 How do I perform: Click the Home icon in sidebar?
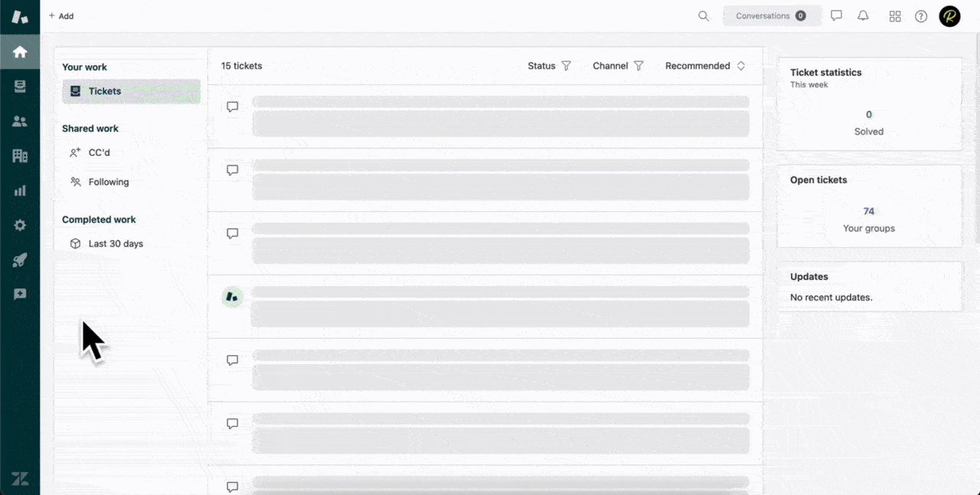[x=20, y=52]
